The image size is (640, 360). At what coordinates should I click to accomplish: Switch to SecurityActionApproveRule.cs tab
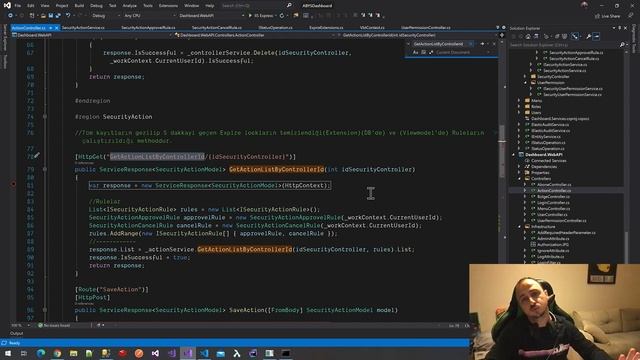click(148, 28)
